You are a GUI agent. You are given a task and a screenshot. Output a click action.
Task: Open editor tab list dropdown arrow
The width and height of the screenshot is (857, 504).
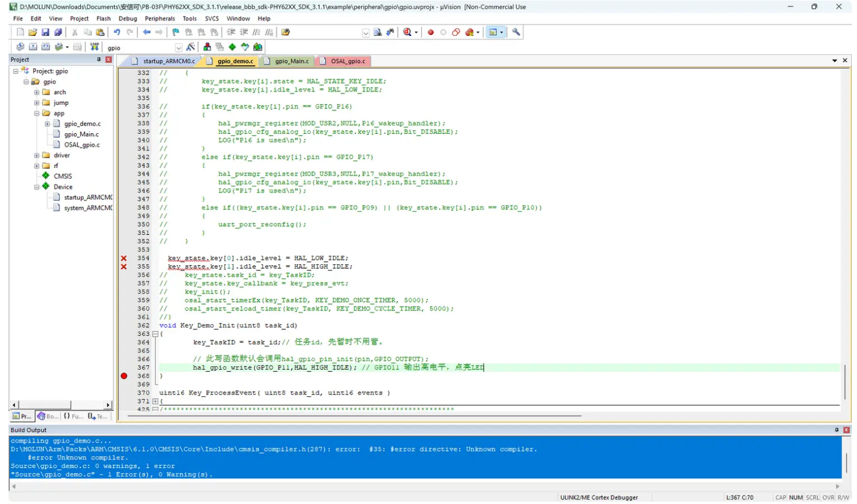coord(835,60)
